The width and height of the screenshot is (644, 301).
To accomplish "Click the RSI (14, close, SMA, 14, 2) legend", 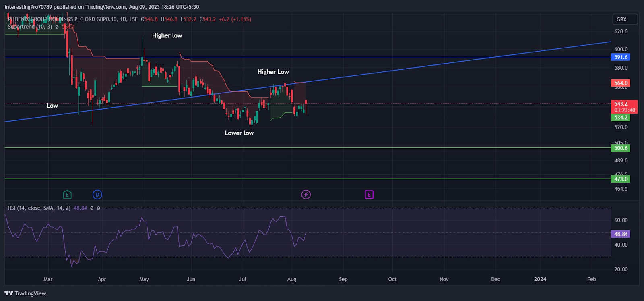I will click(39, 208).
